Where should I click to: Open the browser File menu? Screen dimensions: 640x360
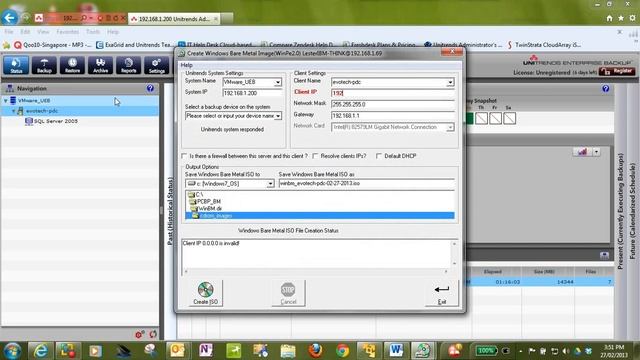pyautogui.click(x=9, y=31)
